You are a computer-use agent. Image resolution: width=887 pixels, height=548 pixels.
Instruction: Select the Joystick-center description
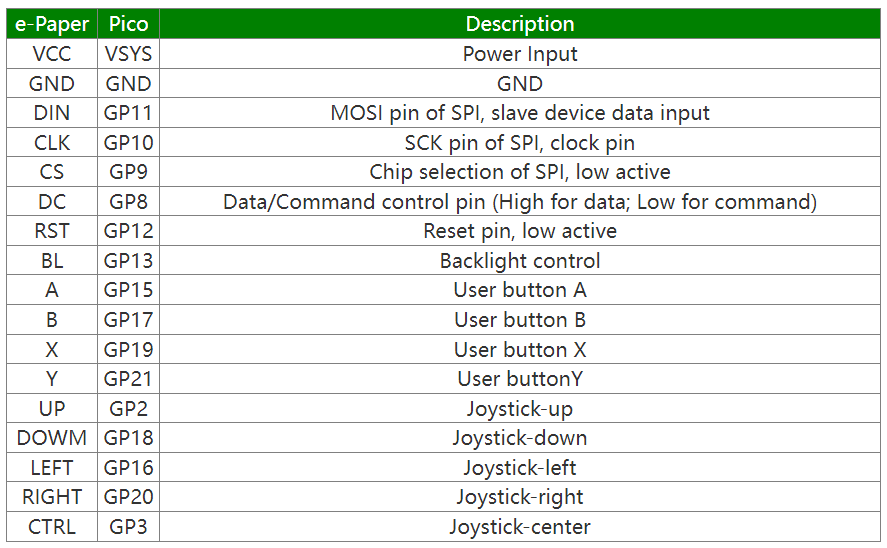point(520,527)
